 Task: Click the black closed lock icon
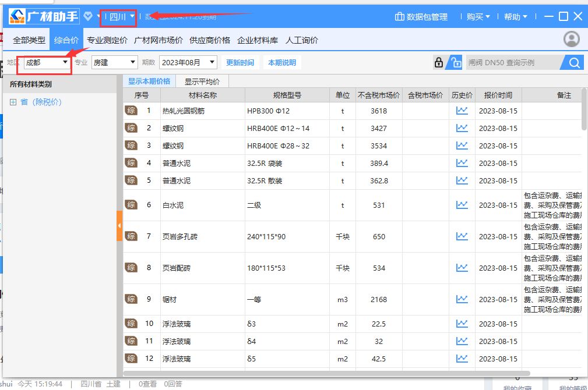[439, 62]
